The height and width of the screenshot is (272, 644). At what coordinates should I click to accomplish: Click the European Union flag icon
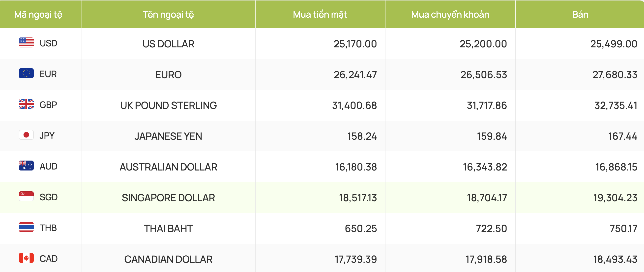[26, 73]
